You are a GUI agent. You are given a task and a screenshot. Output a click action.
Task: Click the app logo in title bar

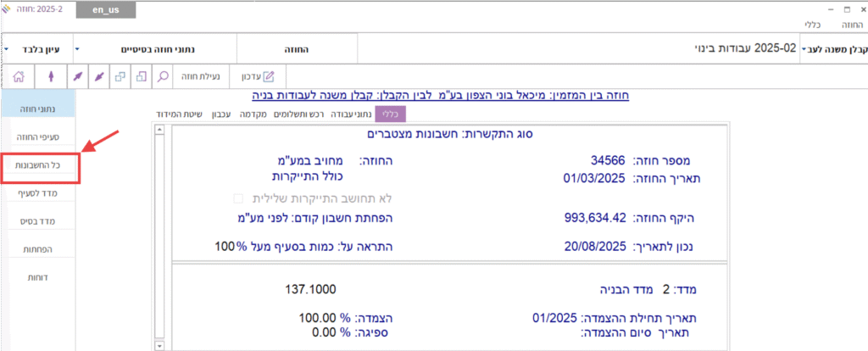point(8,9)
